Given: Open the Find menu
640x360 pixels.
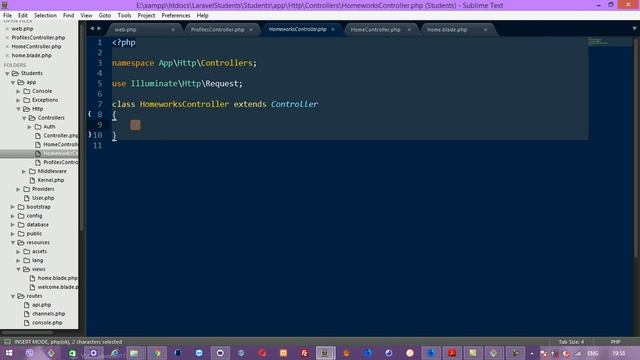Looking at the screenshot, I should tap(69, 16).
